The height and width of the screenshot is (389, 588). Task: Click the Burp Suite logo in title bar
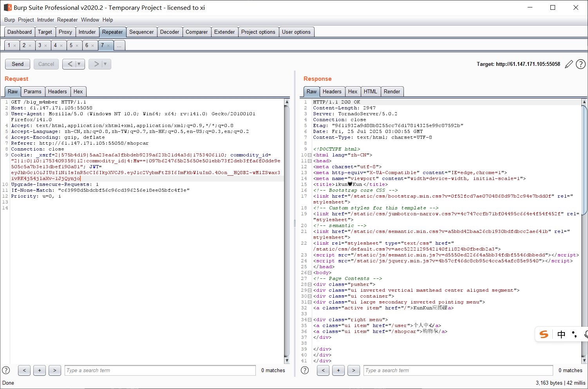point(7,7)
